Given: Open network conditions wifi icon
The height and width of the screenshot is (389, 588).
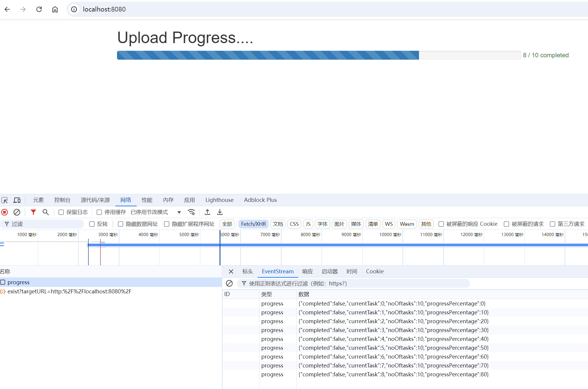Looking at the screenshot, I should [191, 212].
